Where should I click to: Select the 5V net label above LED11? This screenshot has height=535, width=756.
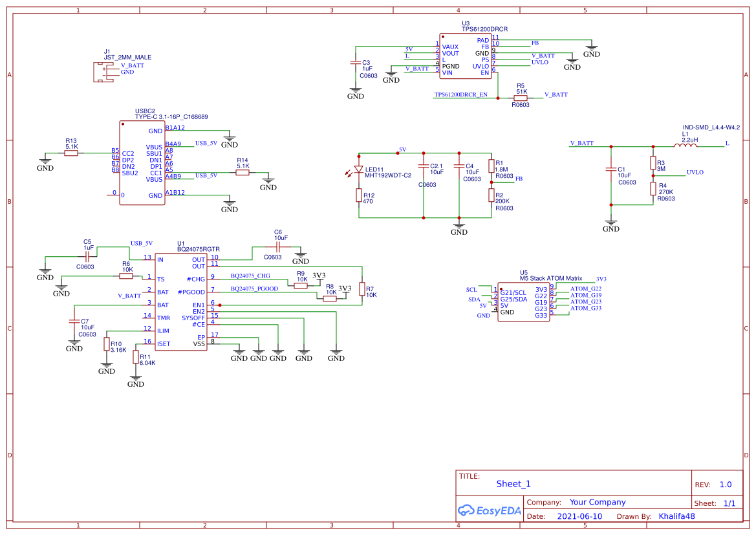(401, 149)
